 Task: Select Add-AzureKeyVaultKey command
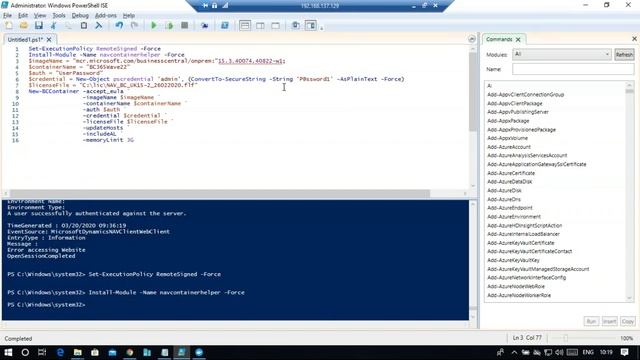513,260
